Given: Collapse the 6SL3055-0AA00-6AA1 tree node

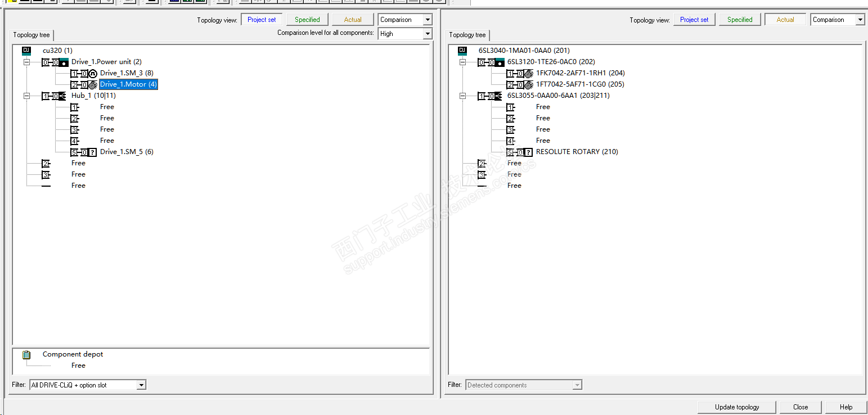Looking at the screenshot, I should [x=462, y=96].
